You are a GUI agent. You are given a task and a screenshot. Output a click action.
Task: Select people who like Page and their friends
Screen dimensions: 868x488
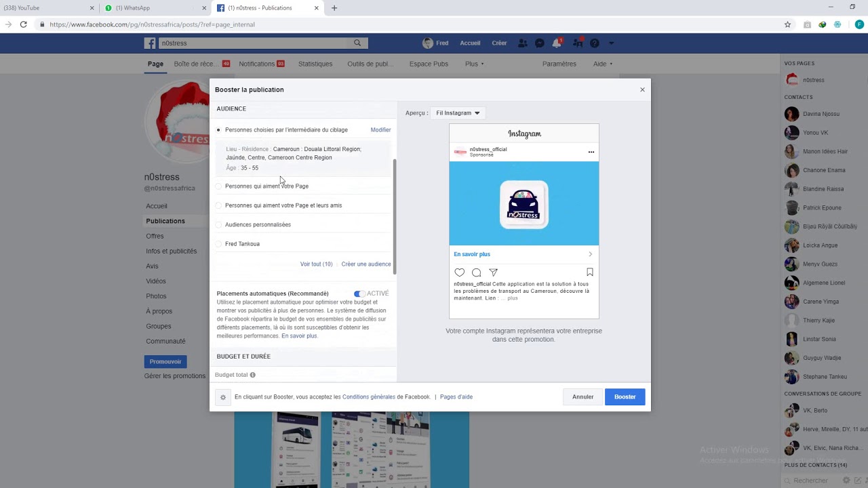pos(218,205)
